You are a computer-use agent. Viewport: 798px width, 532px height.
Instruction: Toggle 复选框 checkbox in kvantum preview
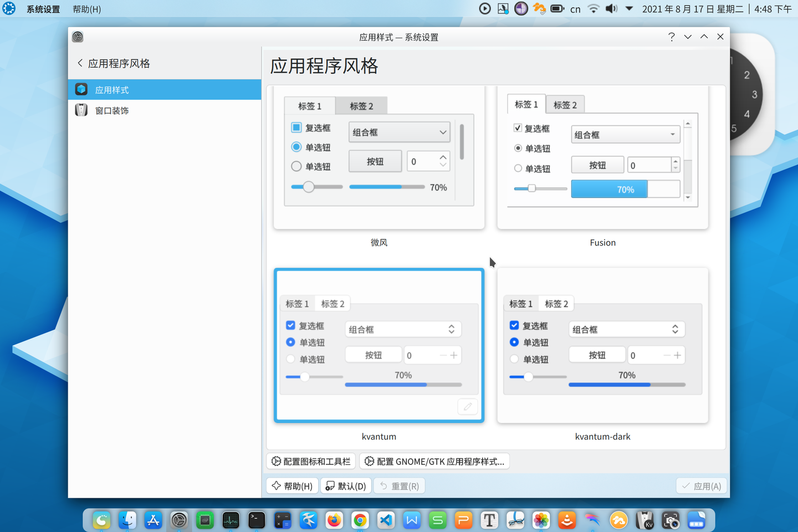click(290, 325)
